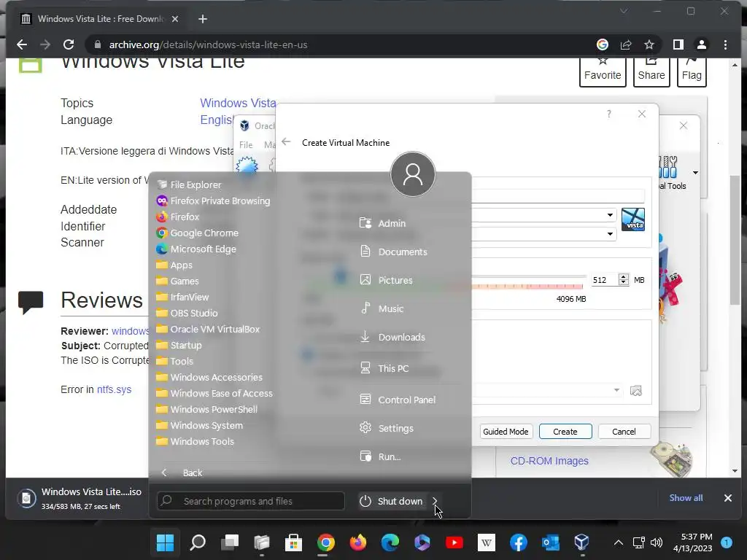Open Firefox from the programs list
747x560 pixels.
pos(178,217)
